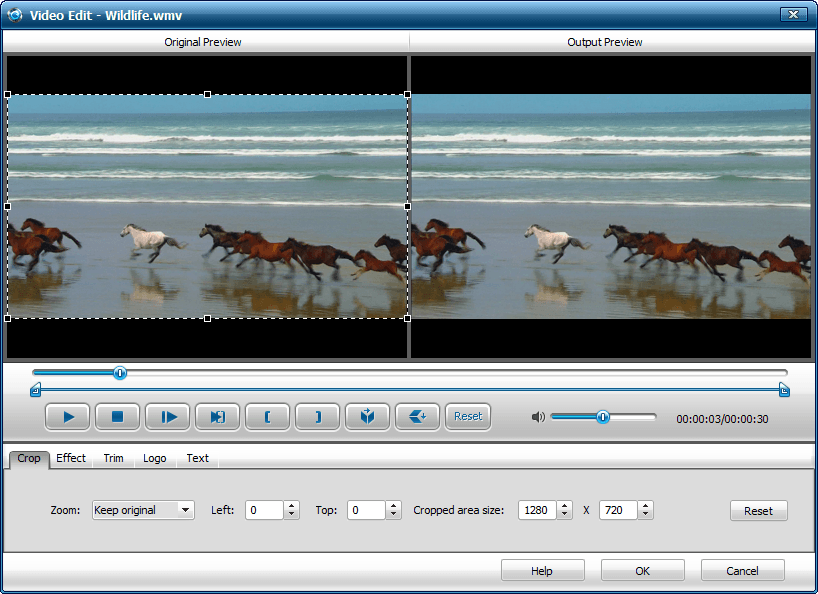The width and height of the screenshot is (818, 594).
Task: Open the Trim tab
Action: 114,458
